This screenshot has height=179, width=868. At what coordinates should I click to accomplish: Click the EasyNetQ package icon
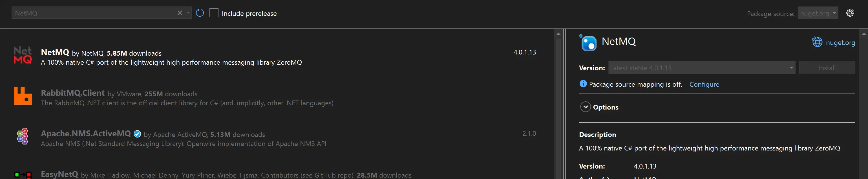pyautogui.click(x=23, y=174)
